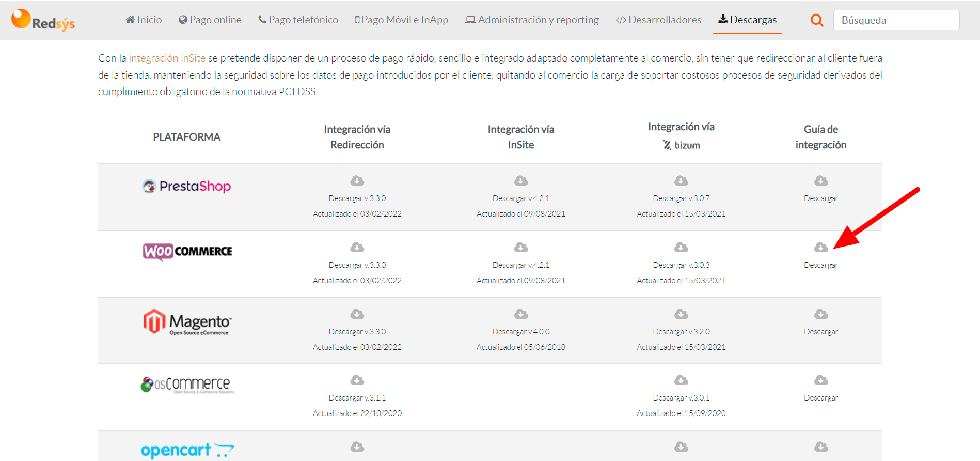Download Magento Bizum cloud icon
This screenshot has width=980, height=461.
681,314
